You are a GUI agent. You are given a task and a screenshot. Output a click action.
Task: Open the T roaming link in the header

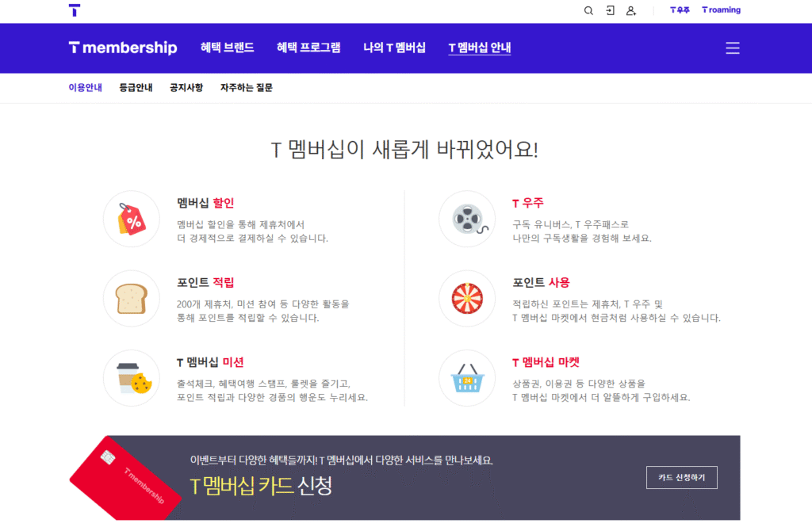click(x=720, y=10)
